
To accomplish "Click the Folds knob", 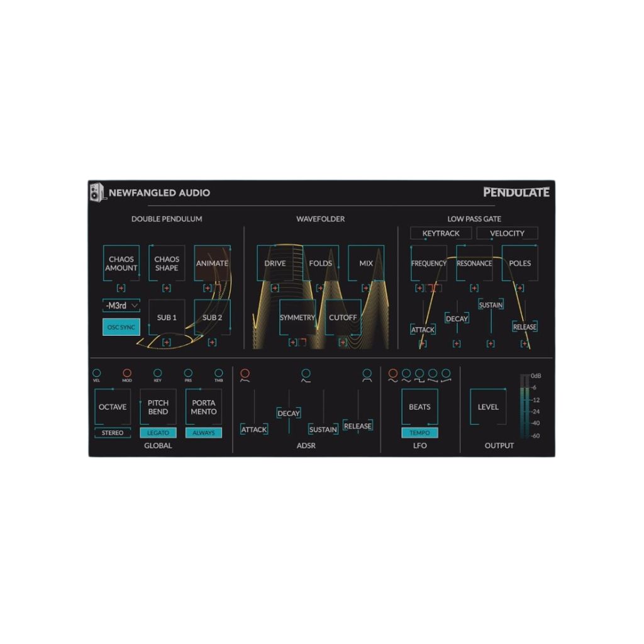I will click(x=320, y=264).
